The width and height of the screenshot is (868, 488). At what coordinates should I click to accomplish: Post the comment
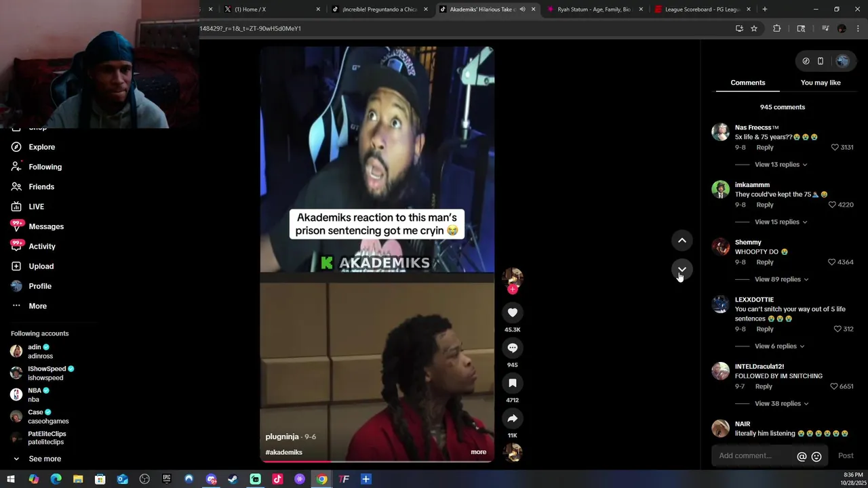[846, 456]
